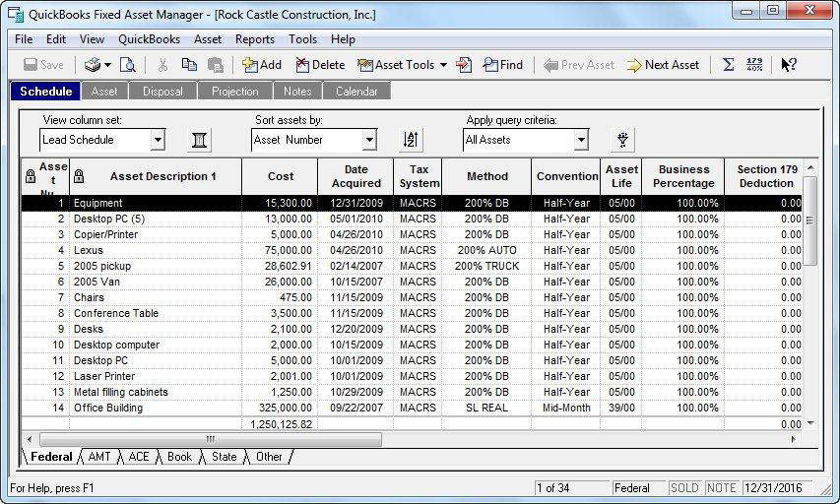Open the Asset menu
This screenshot has height=504, width=840.
coord(208,39)
